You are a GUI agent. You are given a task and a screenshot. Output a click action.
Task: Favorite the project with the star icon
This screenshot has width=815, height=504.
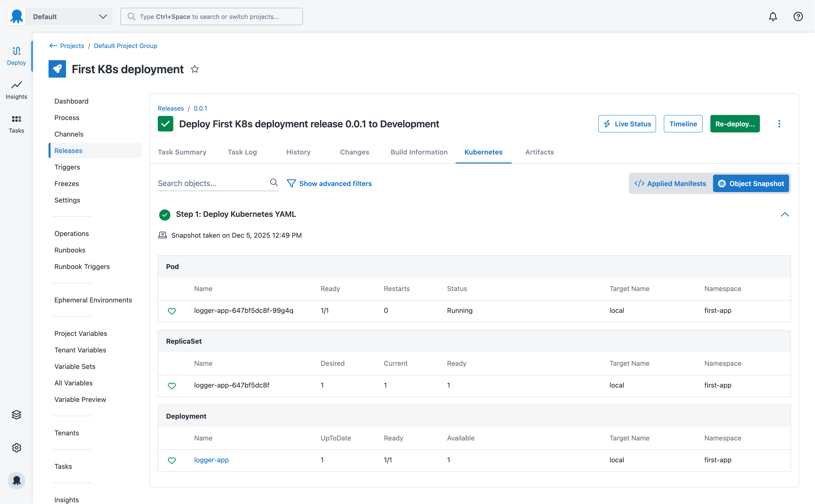tap(195, 69)
